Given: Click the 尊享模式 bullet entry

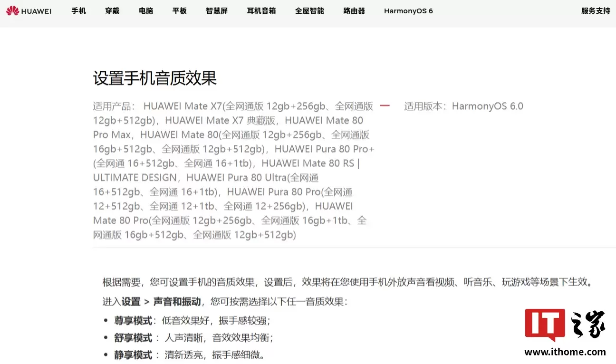Looking at the screenshot, I should pyautogui.click(x=133, y=320).
